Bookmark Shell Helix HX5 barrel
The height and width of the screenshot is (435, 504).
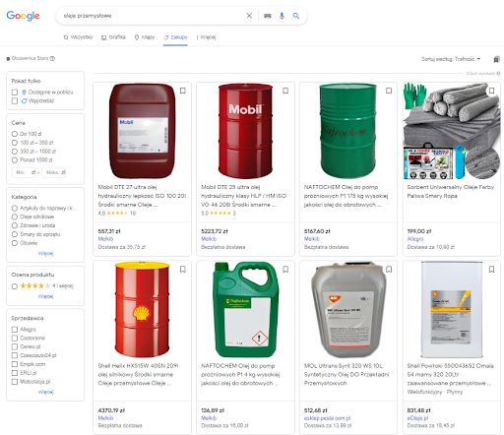pos(183,270)
